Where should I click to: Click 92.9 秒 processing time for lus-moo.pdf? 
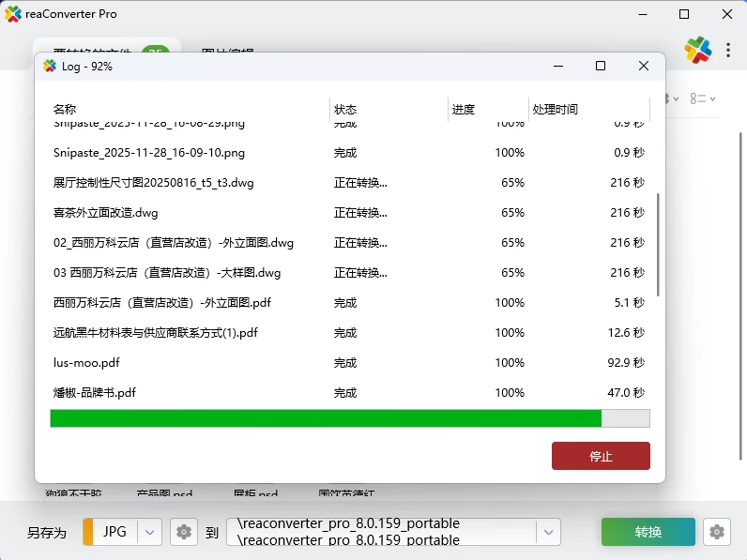(x=626, y=362)
